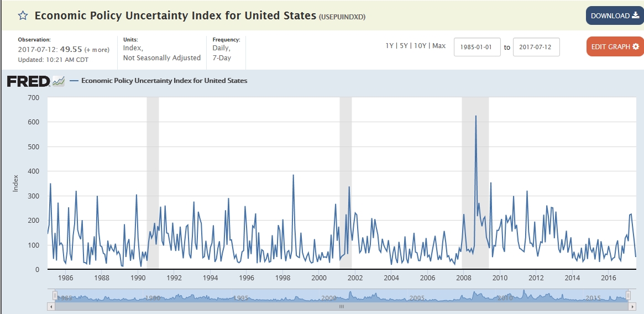644x314 pixels.
Task: Click the horizontal scrollbar grip
Action: (341, 306)
